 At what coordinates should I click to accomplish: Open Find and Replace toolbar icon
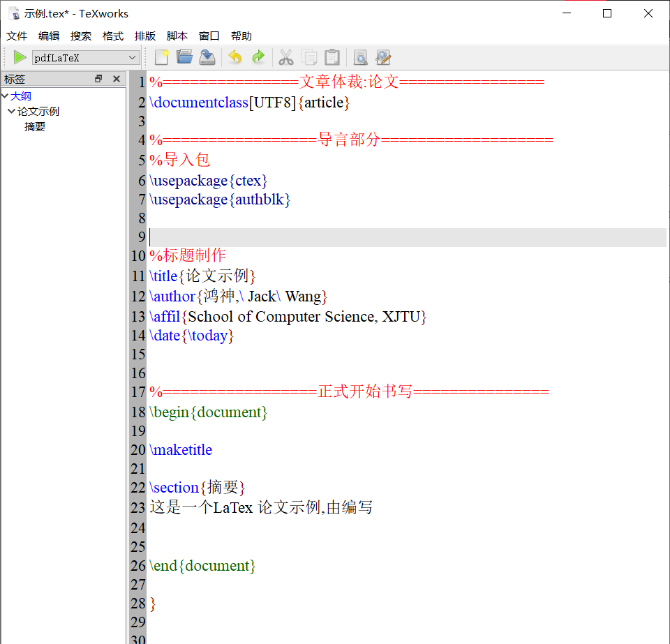point(383,57)
